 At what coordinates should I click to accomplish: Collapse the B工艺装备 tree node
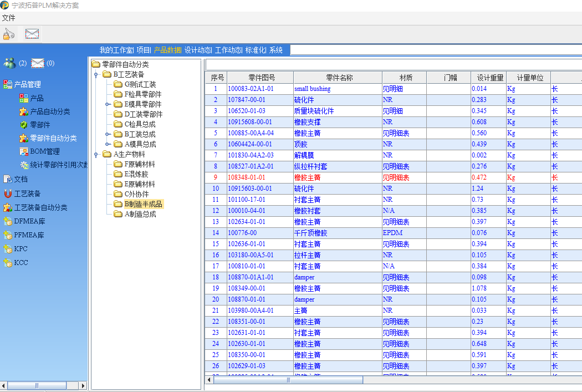point(95,75)
